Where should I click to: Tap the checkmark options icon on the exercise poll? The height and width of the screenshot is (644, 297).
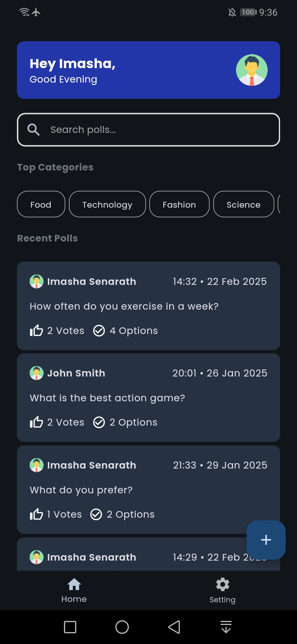(99, 331)
